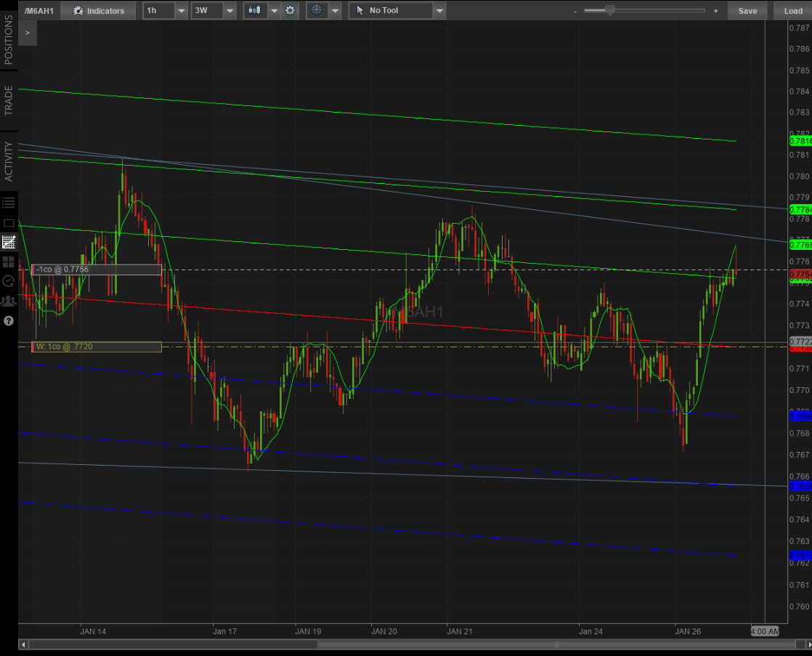Open chart settings gear

(x=290, y=10)
